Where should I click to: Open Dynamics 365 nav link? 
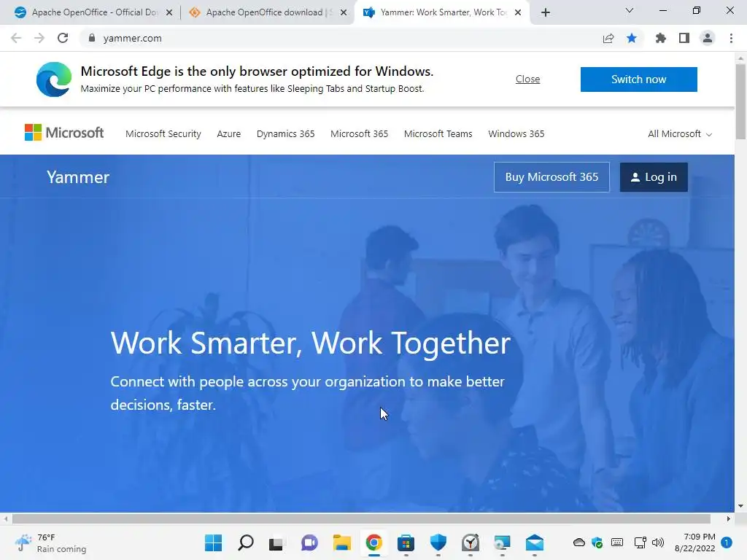[x=286, y=134]
